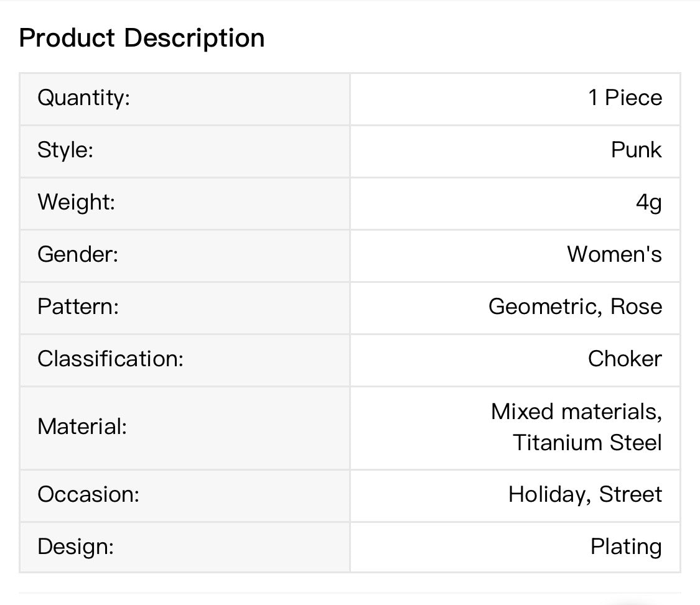700x605 pixels.
Task: Click the Women's gender value
Action: (x=614, y=254)
